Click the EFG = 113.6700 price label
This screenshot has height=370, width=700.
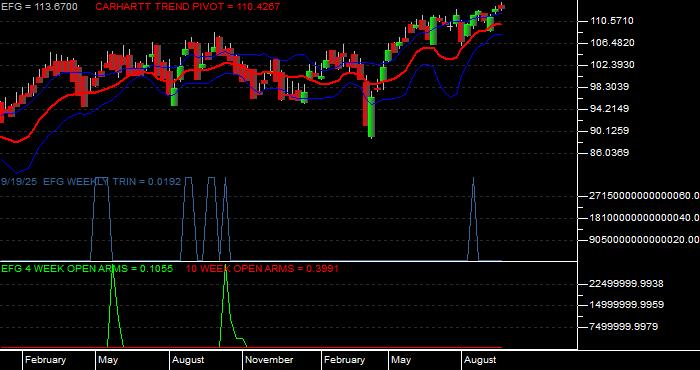(39, 7)
